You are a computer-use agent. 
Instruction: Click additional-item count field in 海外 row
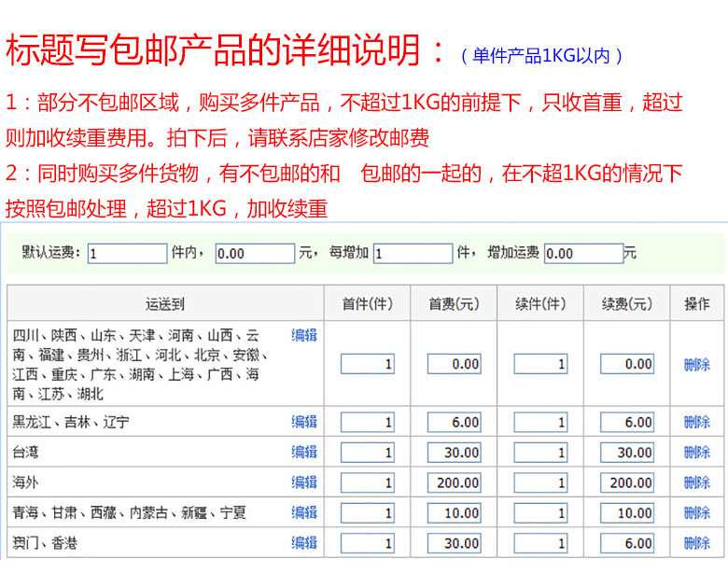(540, 482)
